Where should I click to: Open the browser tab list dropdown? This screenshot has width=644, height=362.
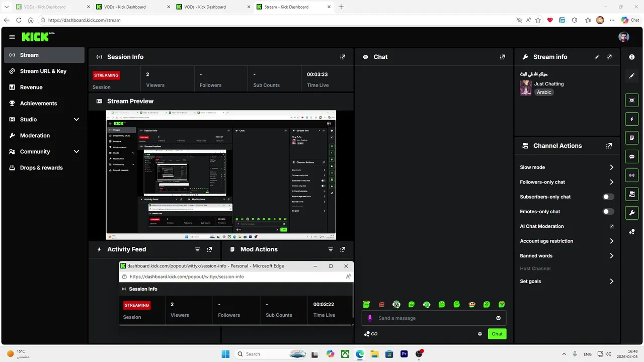[x=7, y=7]
